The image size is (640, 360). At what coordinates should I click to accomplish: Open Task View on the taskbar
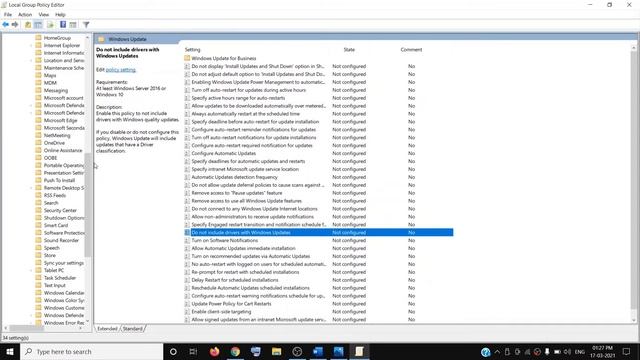click(x=193, y=351)
